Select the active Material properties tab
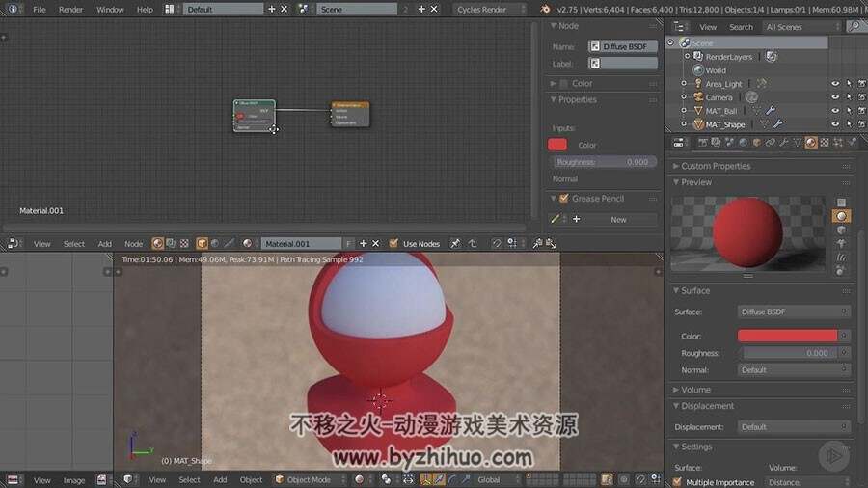 coord(811,143)
